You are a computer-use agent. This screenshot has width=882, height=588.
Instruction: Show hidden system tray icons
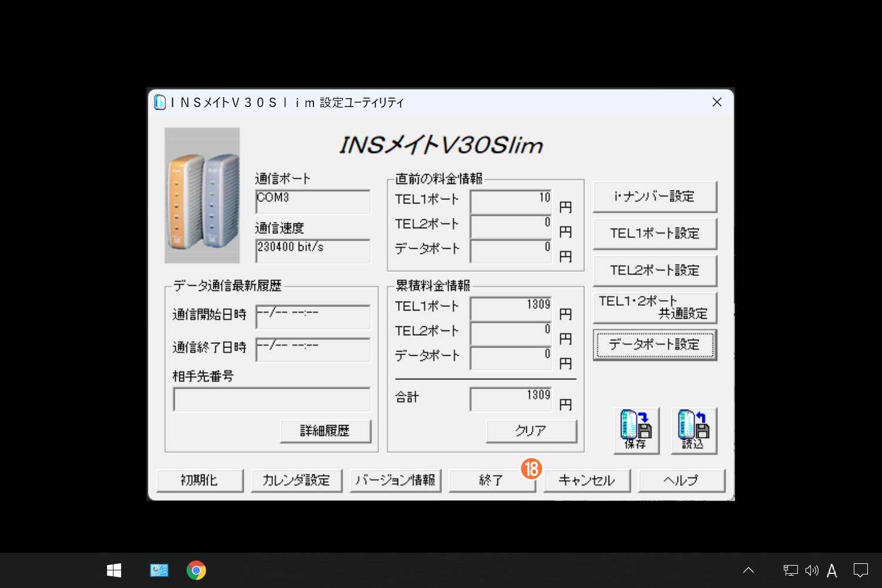pos(749,570)
